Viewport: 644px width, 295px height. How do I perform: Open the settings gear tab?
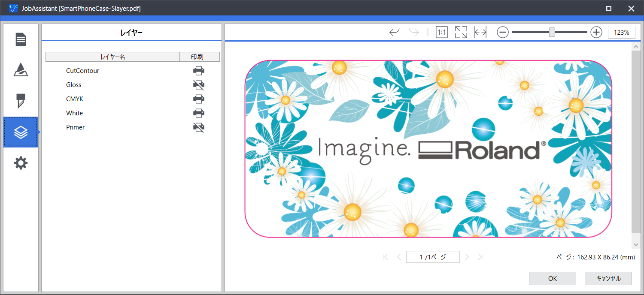21,163
